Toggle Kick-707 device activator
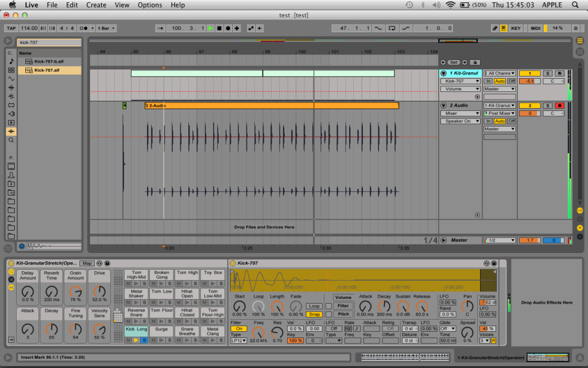The image size is (588, 368). [233, 263]
